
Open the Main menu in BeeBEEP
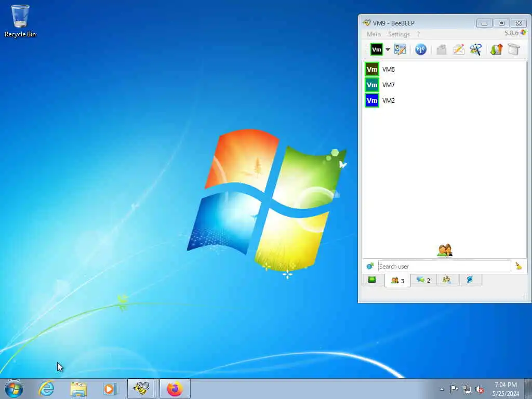(x=374, y=34)
